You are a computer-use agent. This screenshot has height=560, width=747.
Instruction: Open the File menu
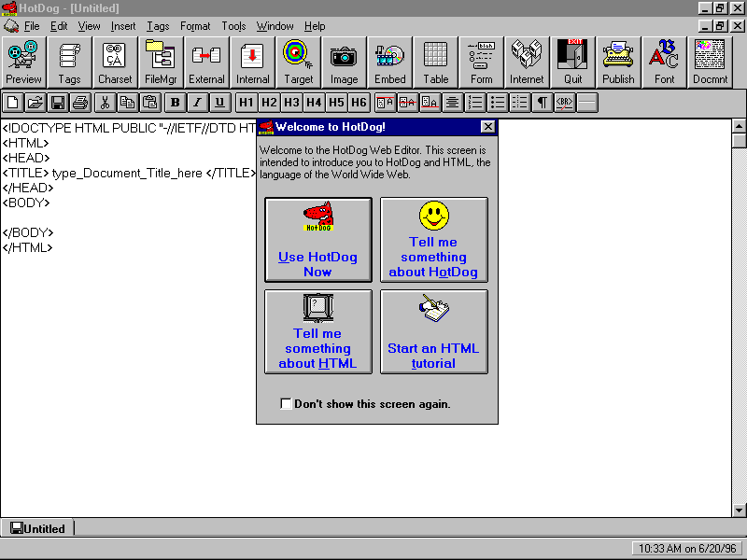[32, 26]
